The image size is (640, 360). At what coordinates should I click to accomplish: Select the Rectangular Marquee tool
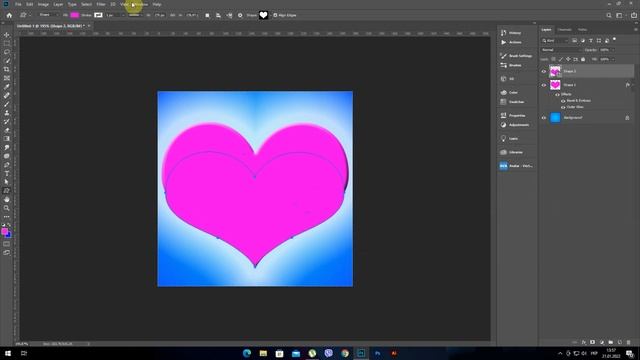coord(7,44)
